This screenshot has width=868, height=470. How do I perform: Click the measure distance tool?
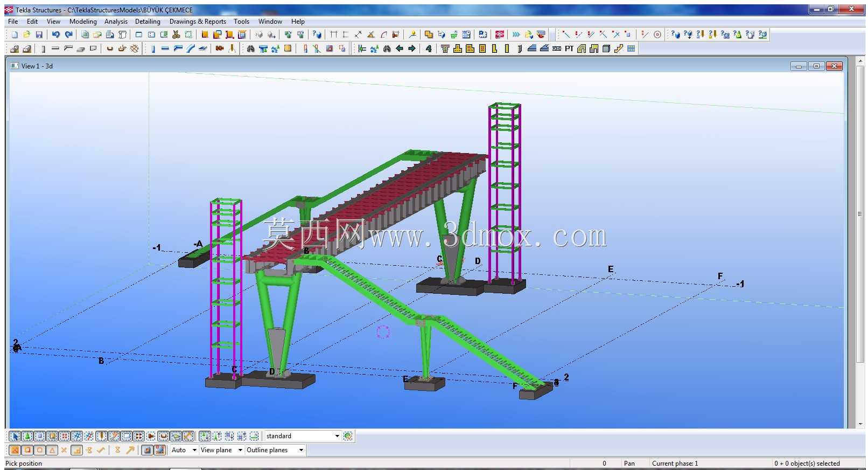click(358, 34)
